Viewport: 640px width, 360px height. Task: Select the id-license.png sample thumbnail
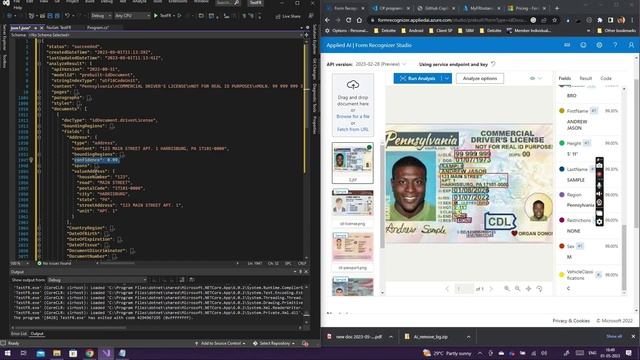pyautogui.click(x=353, y=203)
